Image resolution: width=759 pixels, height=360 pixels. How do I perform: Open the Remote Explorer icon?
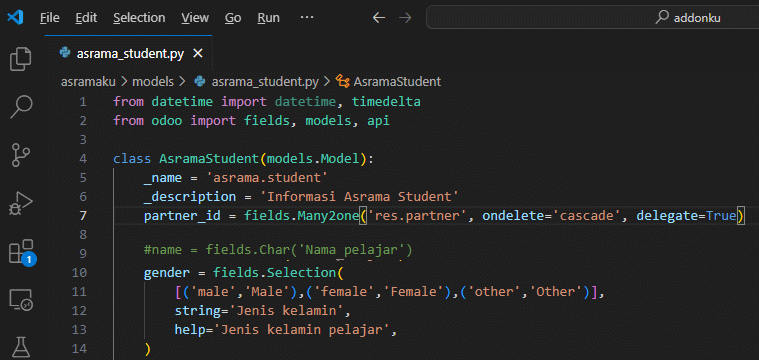[21, 300]
